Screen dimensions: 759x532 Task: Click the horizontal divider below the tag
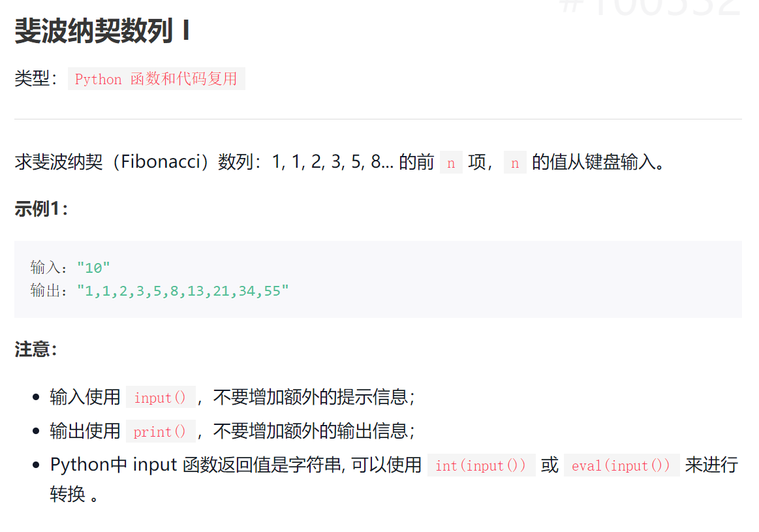(379, 118)
